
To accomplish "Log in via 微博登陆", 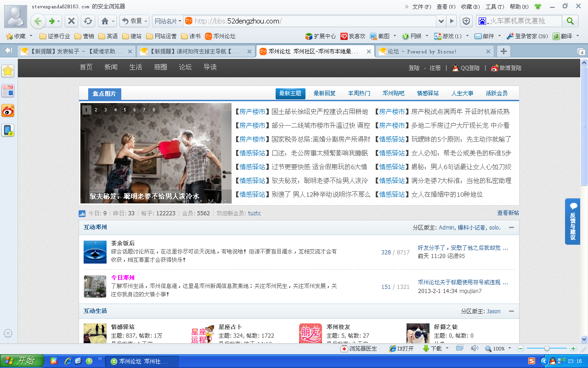I will coord(506,68).
